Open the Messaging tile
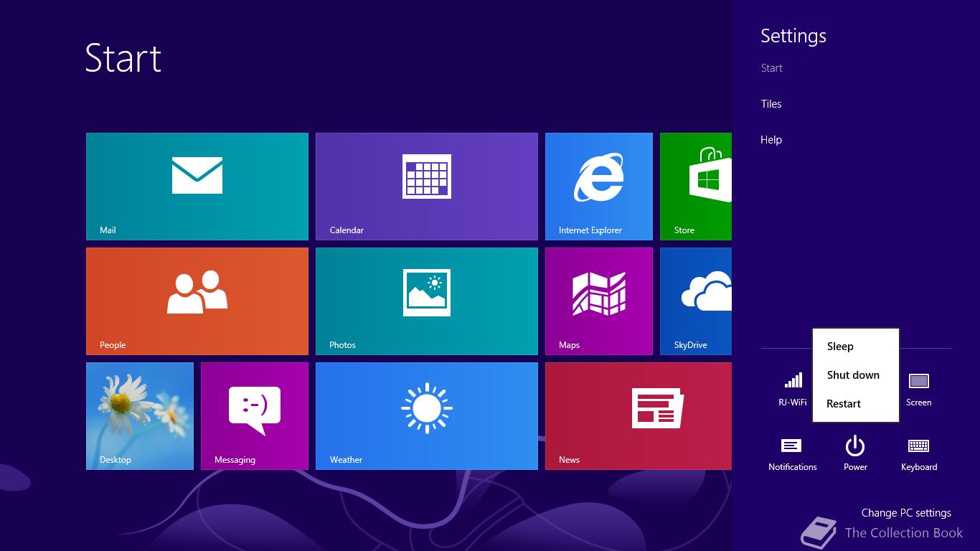Viewport: 980px width, 551px height. pyautogui.click(x=255, y=416)
